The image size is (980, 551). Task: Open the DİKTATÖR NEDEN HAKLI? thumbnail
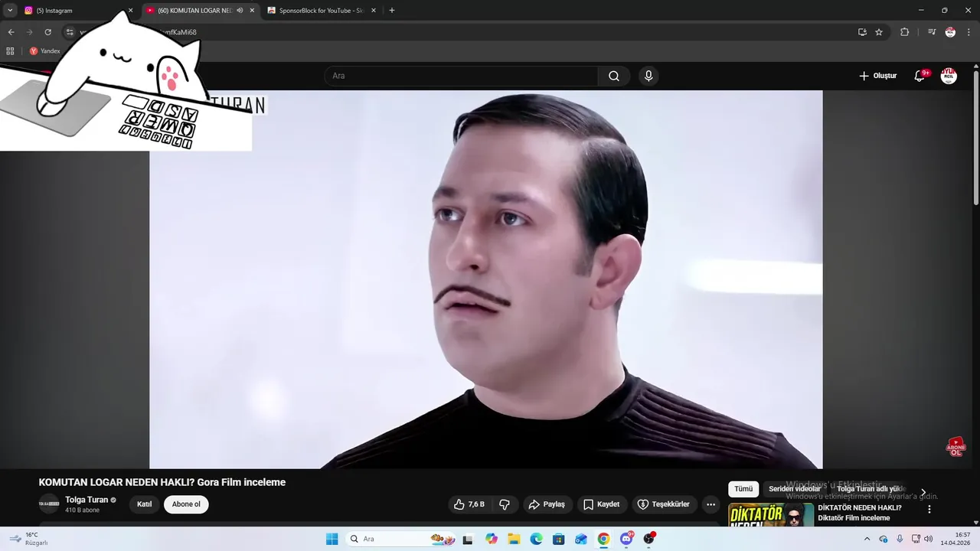tap(770, 515)
